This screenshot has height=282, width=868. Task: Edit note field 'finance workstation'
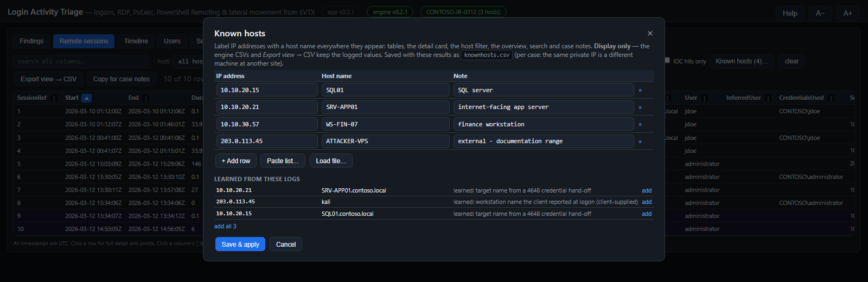tap(544, 125)
